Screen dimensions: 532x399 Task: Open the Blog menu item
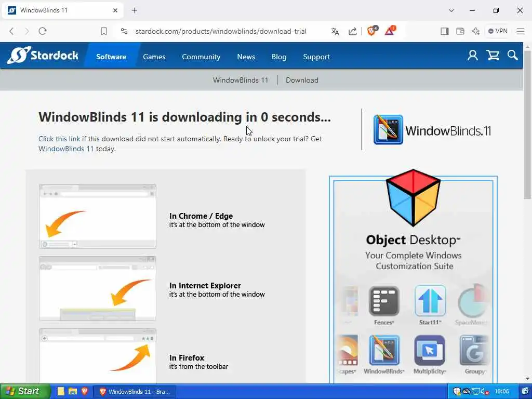[x=279, y=57]
